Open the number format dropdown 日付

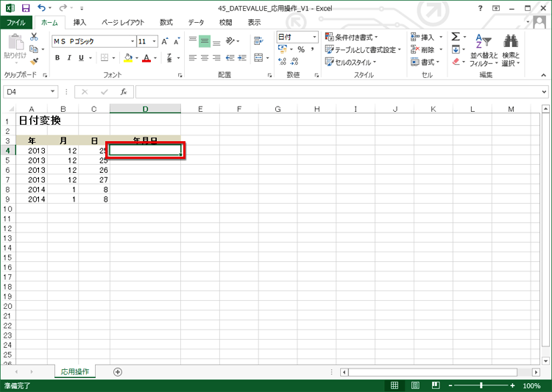click(x=314, y=37)
